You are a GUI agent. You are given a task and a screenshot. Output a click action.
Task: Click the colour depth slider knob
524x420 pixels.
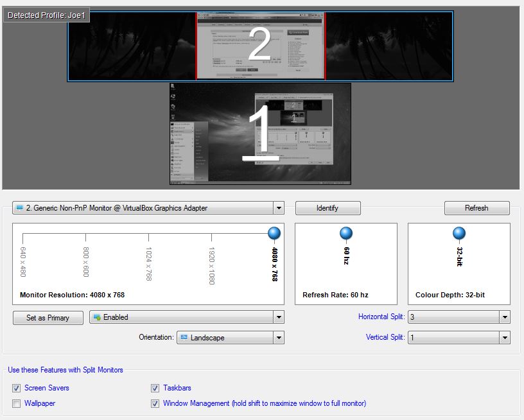[x=459, y=233]
